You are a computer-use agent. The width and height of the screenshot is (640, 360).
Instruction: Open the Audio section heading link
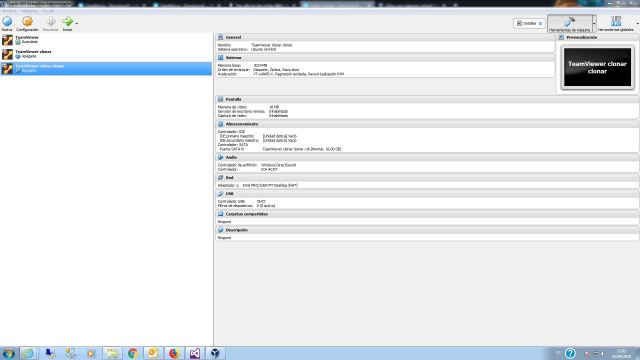(x=231, y=157)
